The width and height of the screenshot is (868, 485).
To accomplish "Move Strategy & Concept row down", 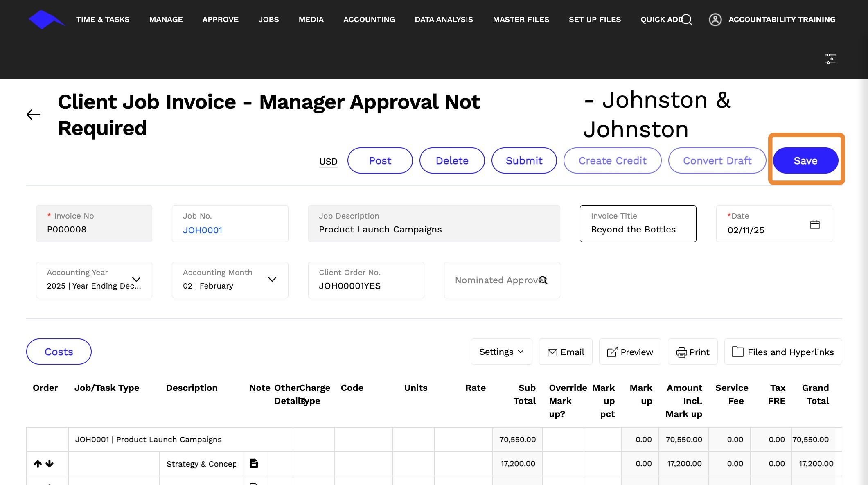I will (x=50, y=464).
